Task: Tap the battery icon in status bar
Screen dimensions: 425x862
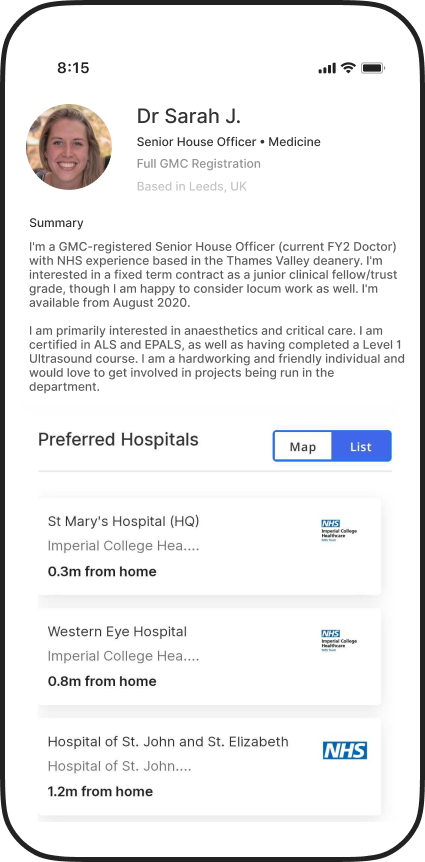Action: (373, 68)
